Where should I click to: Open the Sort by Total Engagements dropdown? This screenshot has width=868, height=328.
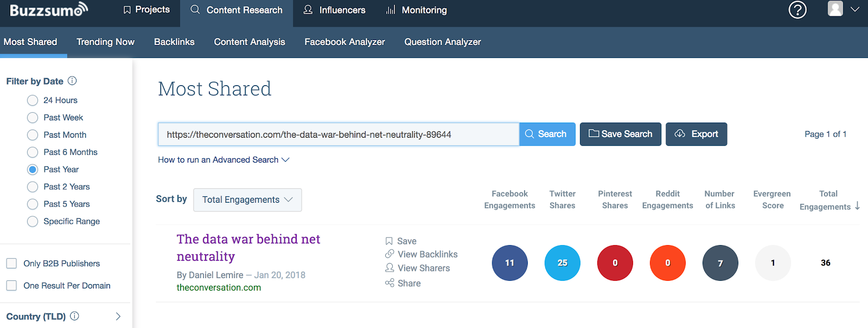pos(247,200)
